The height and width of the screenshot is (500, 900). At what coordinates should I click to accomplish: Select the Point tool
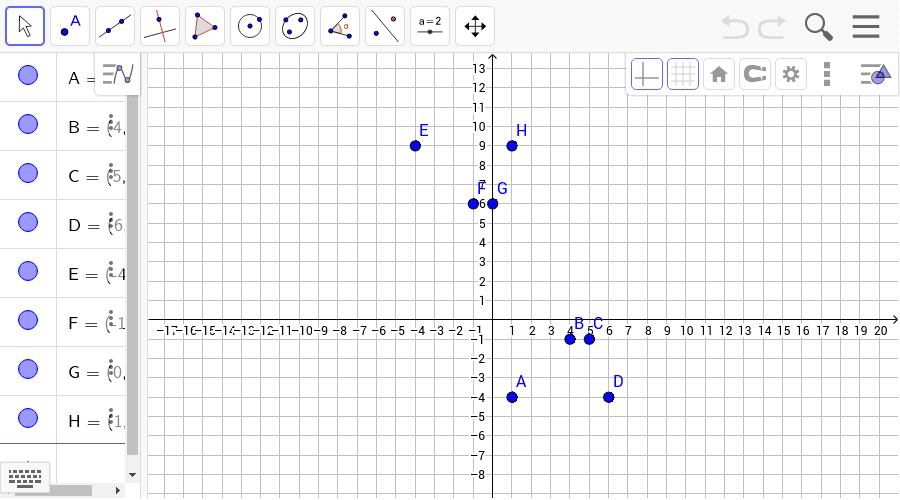[70, 26]
